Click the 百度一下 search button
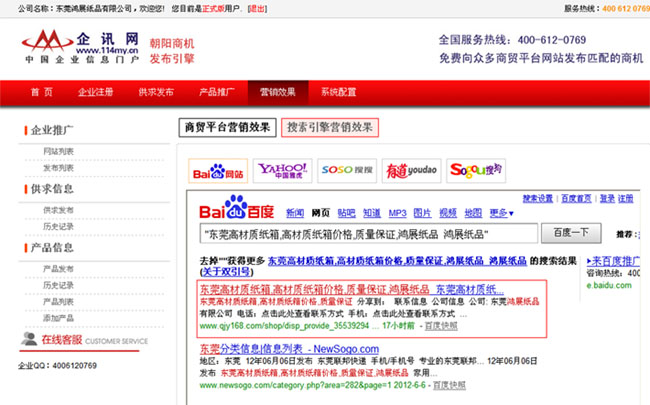Viewport: 650px width, 405px height. pyautogui.click(x=571, y=233)
